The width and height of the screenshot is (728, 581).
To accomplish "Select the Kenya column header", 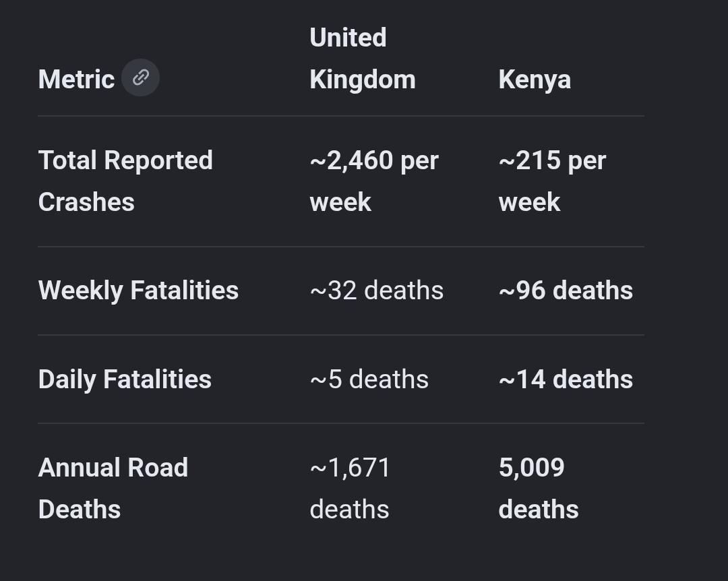I will (535, 80).
